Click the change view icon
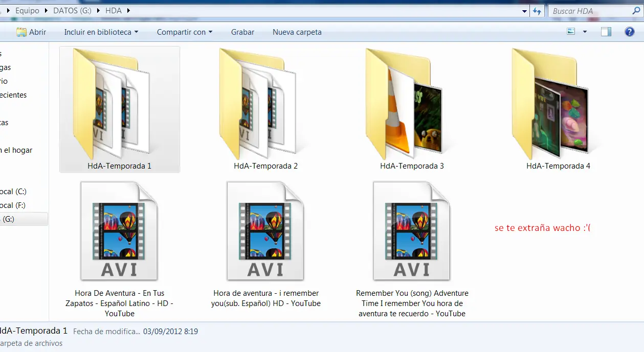The image size is (644, 352). pyautogui.click(x=571, y=32)
